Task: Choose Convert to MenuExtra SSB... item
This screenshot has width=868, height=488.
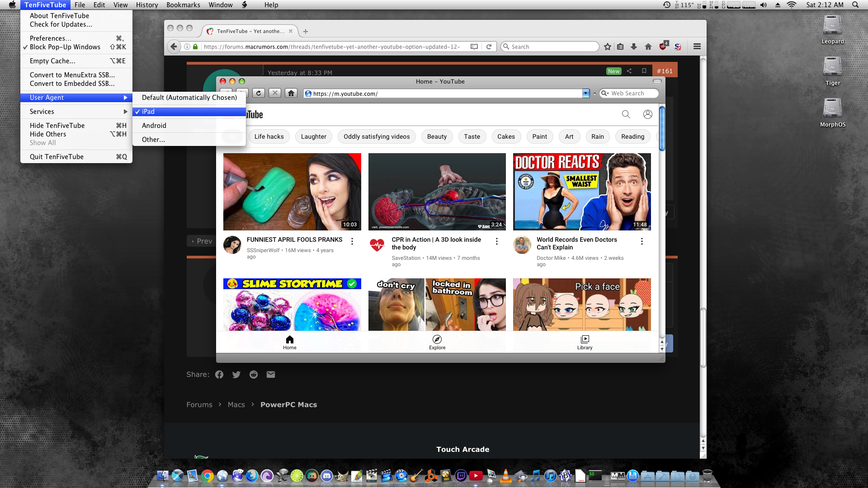Action: point(76,75)
